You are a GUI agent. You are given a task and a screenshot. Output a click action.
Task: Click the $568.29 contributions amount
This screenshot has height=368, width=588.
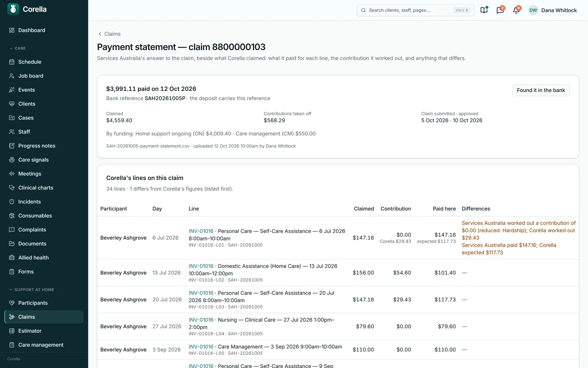point(274,120)
